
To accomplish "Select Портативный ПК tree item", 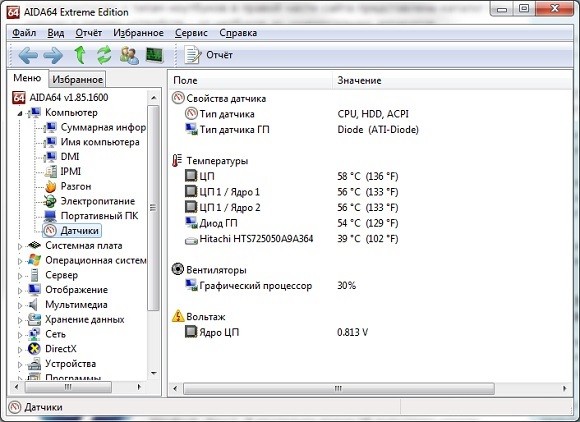I will click(x=99, y=216).
